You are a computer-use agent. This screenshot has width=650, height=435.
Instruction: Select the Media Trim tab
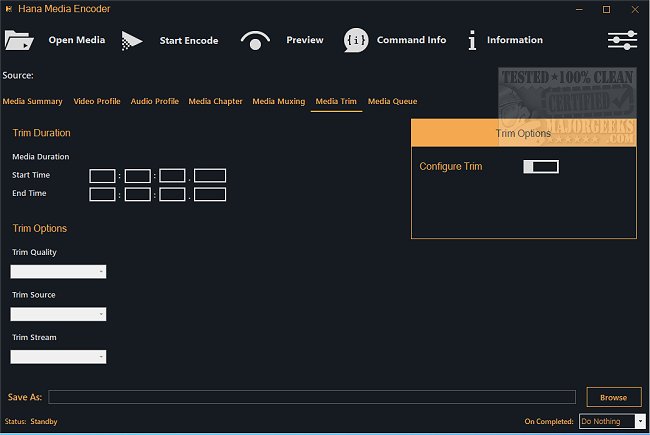(x=336, y=101)
